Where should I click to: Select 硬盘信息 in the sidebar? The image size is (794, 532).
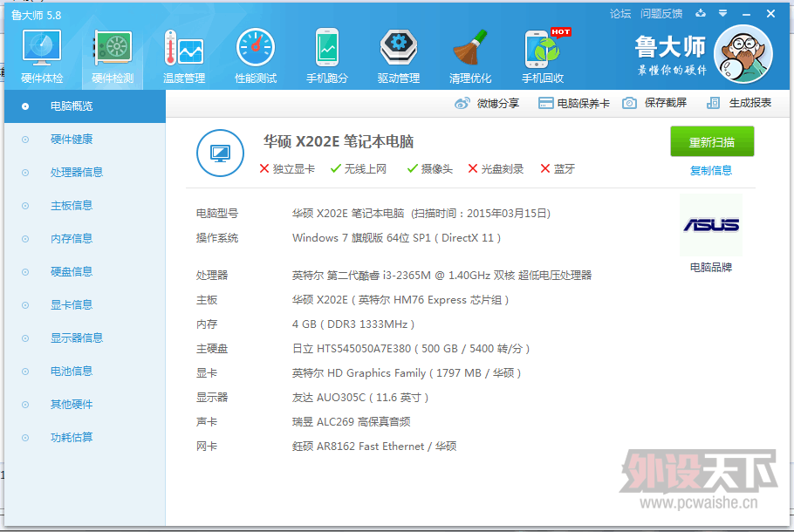(86, 272)
